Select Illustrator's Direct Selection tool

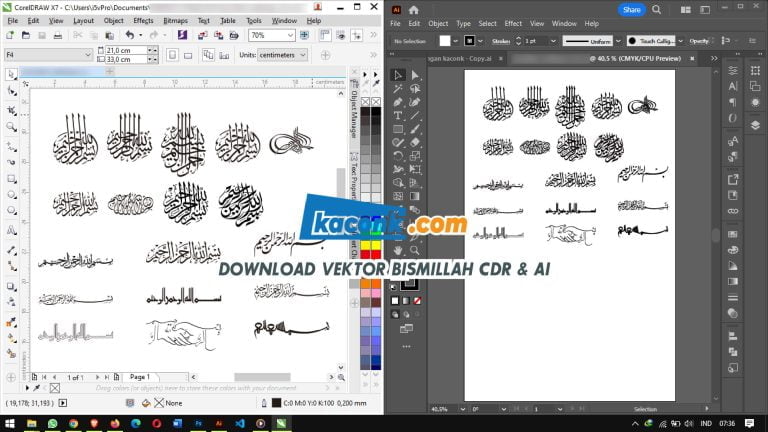[x=415, y=75]
